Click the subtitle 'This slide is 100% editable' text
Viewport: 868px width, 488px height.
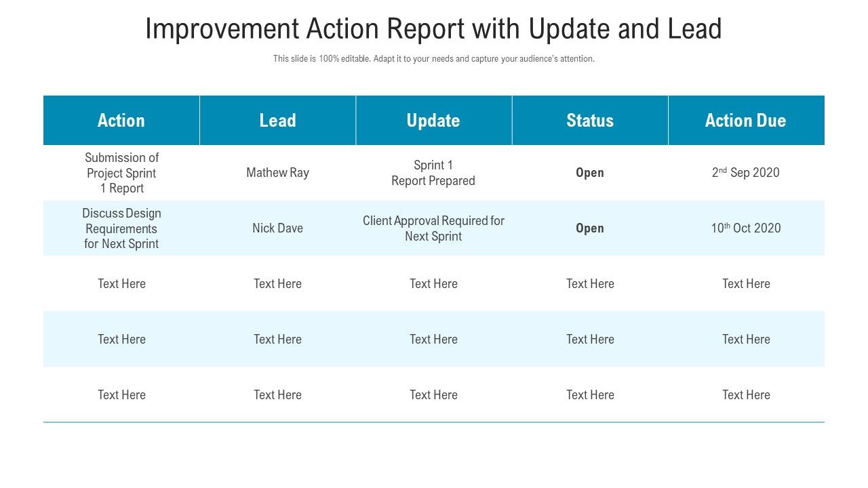point(434,59)
